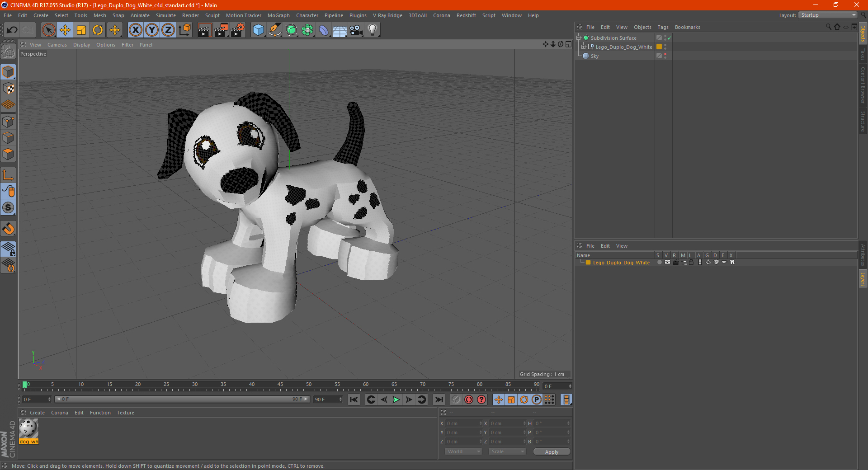Toggle Y-axis lock button
The image size is (868, 470).
[x=152, y=30]
